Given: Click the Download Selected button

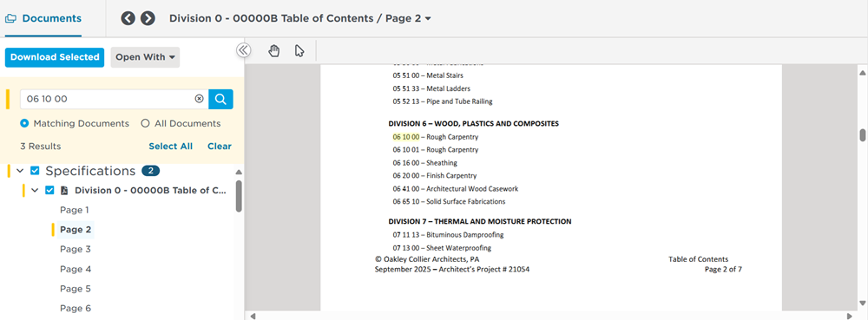Looking at the screenshot, I should [x=54, y=57].
